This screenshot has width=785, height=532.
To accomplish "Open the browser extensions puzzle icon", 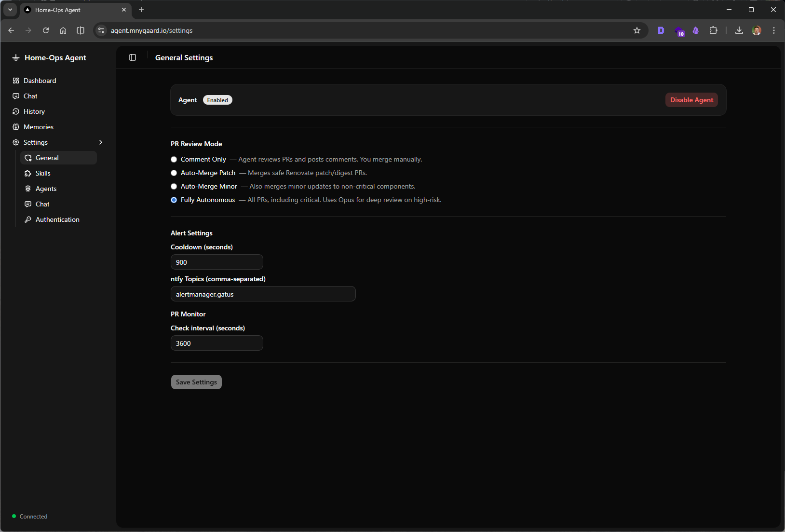I will pos(713,30).
